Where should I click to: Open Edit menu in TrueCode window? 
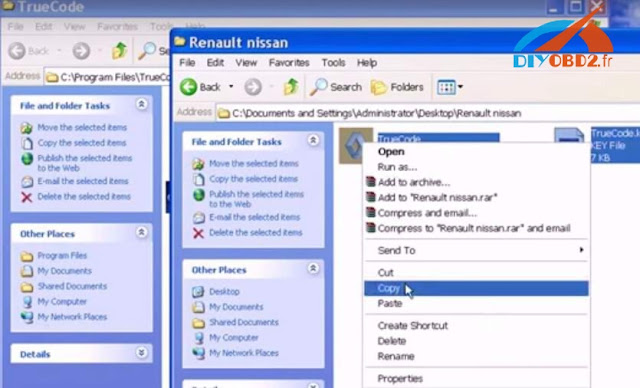43,27
